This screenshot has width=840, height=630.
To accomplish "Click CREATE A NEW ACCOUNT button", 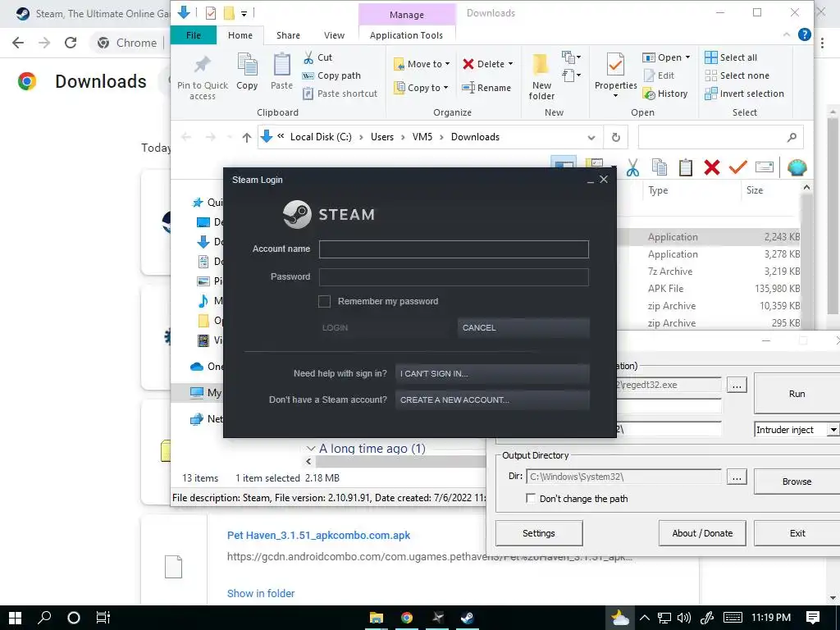I will point(492,399).
